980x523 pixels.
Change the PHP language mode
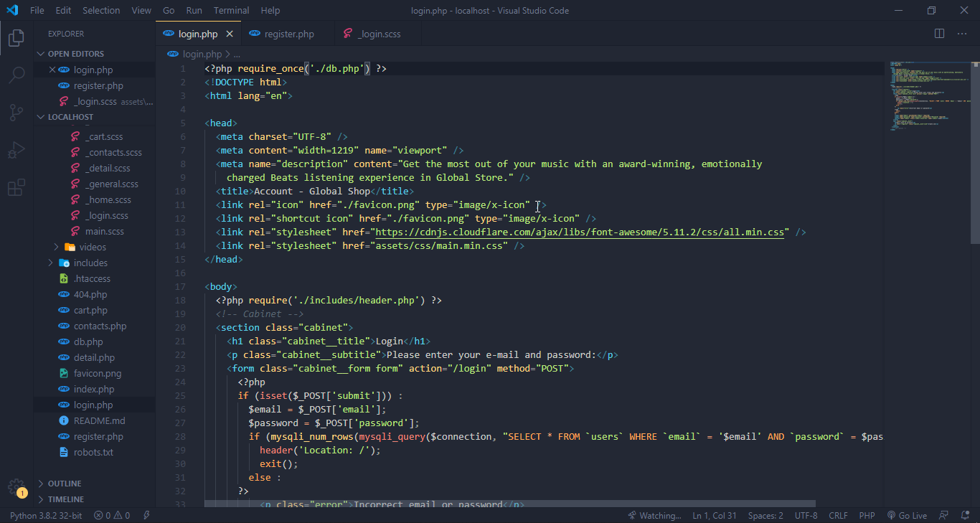pyautogui.click(x=867, y=515)
